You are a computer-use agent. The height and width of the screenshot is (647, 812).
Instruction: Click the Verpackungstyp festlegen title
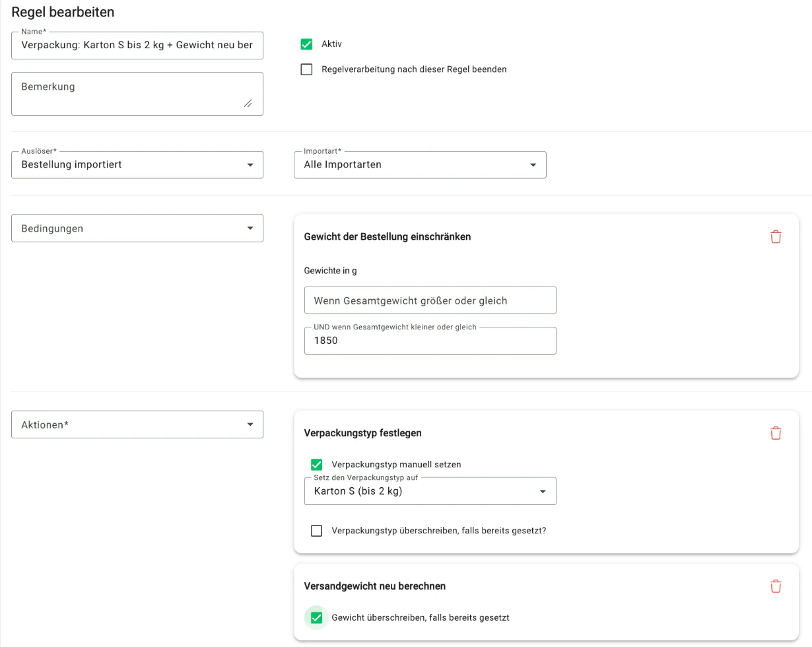(x=362, y=433)
